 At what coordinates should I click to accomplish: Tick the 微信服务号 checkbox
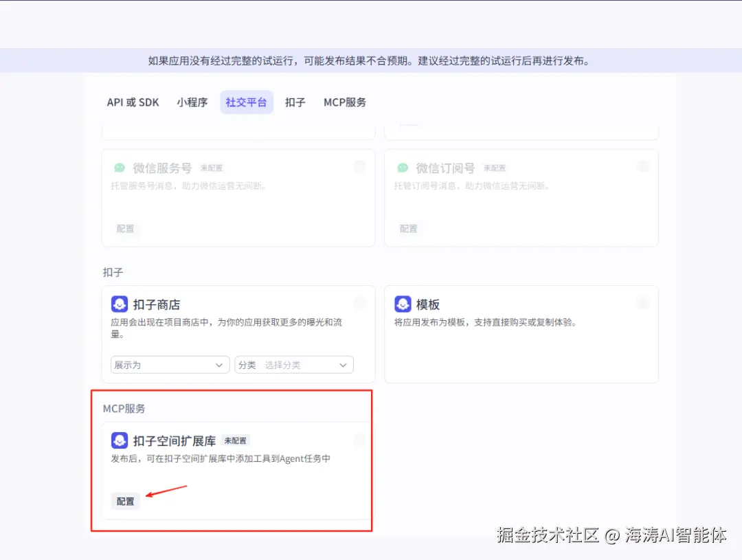[x=359, y=166]
